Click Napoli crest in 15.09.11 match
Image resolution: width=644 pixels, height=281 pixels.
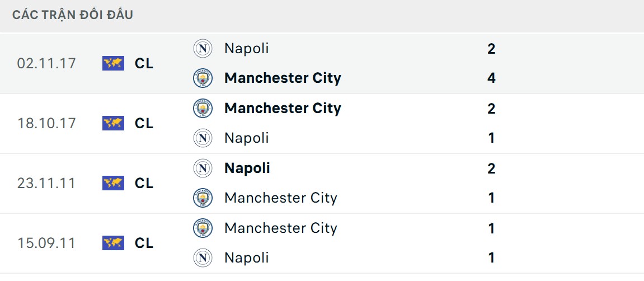pos(203,257)
